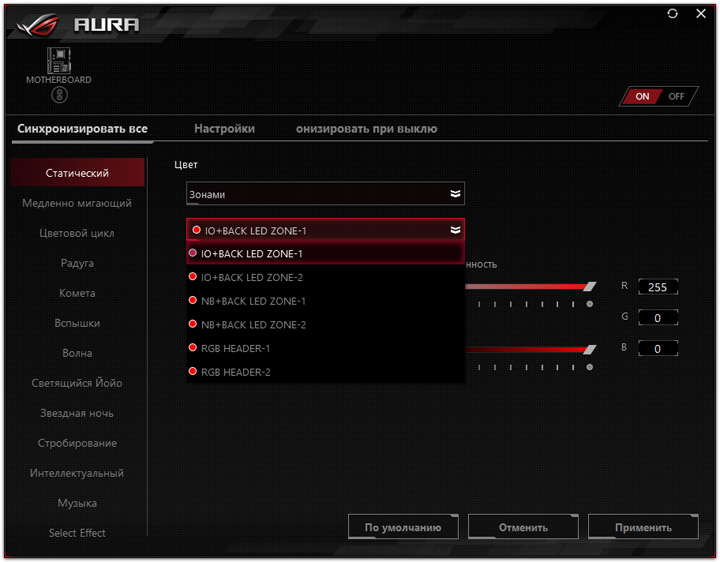Select the Светящийся Йойо effect
720x562 pixels.
(77, 383)
